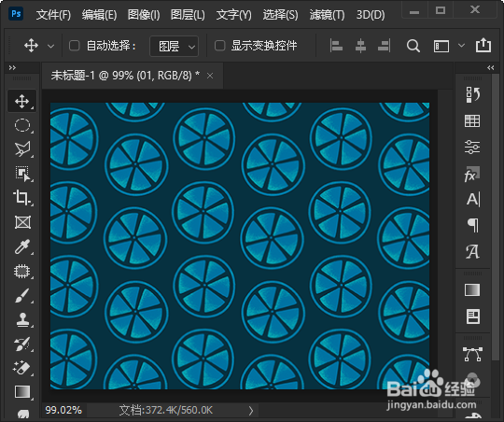Viewport: 504px width, 422px height.
Task: Open the Styles fx panel icon
Action: coord(472,174)
